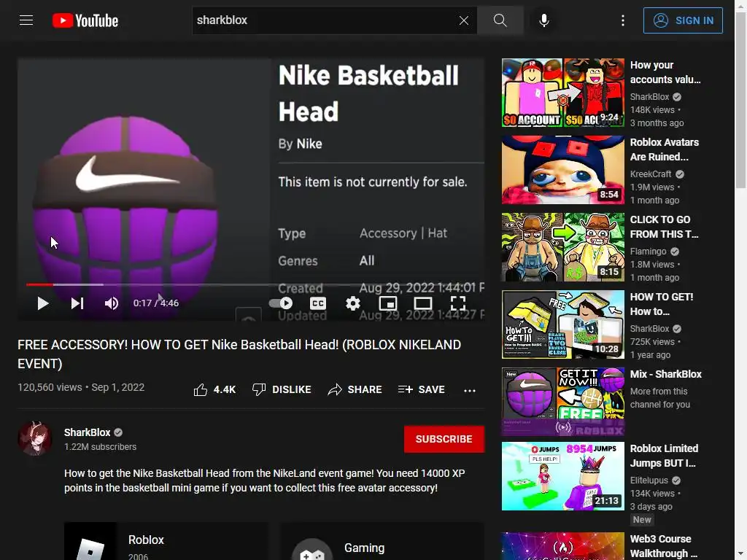The width and height of the screenshot is (747, 560).
Task: Open 'How your accounts valu...' video thumbnail
Action: click(562, 93)
